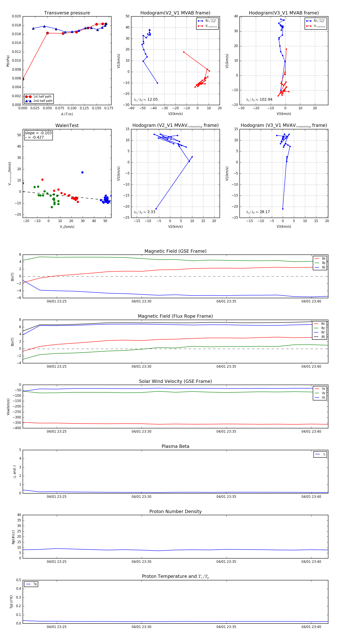Click the 'V_A(km/s)' axis label under WalenTest

pyautogui.click(x=67, y=227)
